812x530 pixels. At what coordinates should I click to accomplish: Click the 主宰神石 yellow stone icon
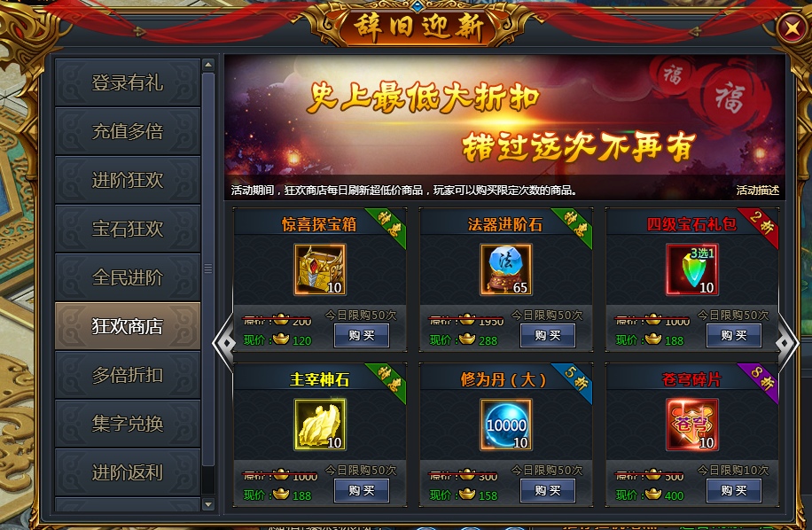point(319,425)
